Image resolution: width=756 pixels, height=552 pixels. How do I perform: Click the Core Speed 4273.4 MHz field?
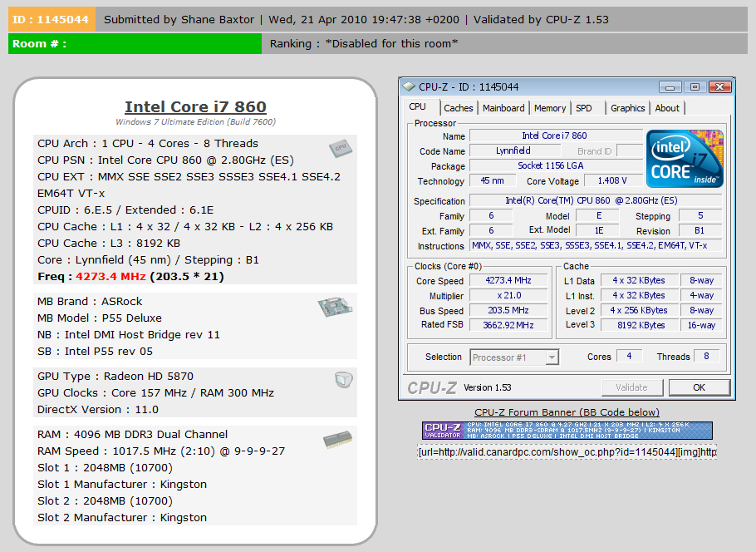coord(508,280)
